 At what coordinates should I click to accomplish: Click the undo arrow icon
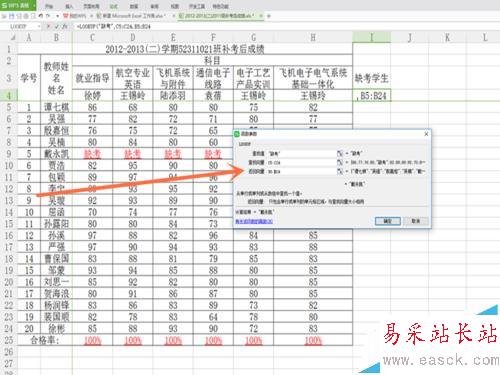click(41, 16)
